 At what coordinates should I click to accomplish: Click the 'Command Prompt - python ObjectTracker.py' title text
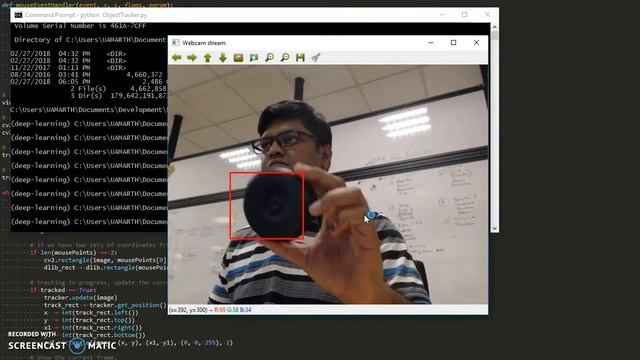[86, 15]
